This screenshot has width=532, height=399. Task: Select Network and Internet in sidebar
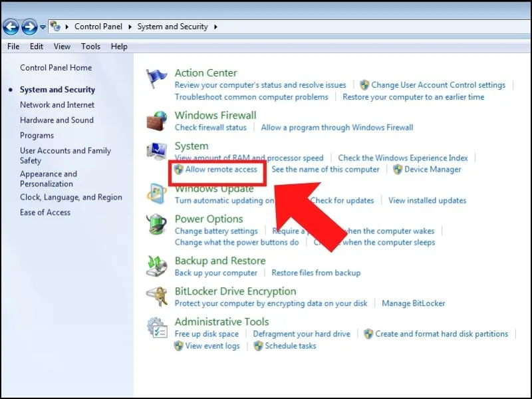coord(57,105)
